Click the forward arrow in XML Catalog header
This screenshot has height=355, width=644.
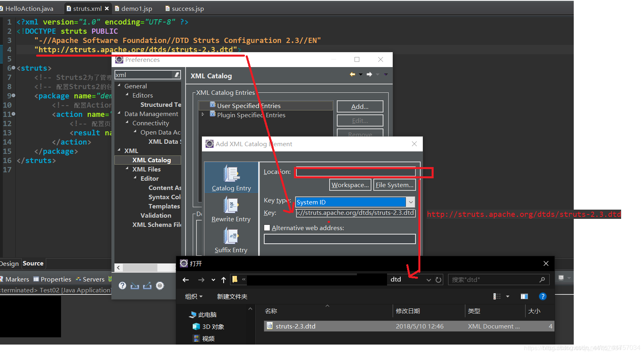coord(369,74)
